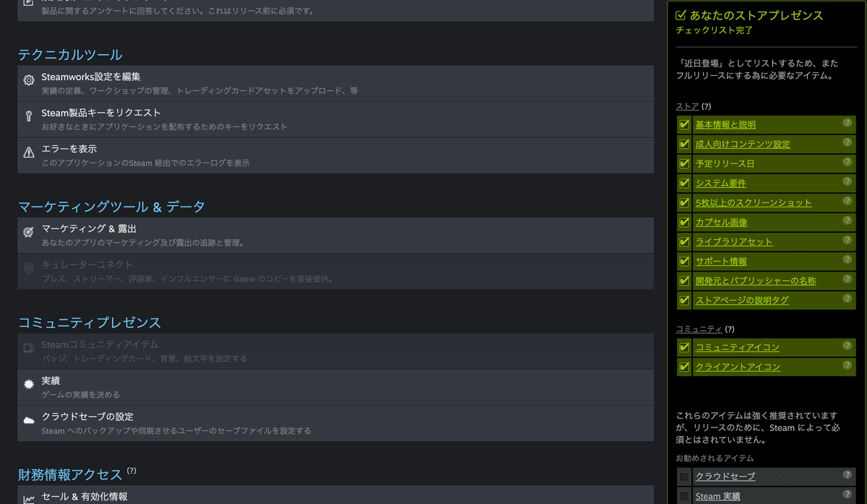
Task: Click the help icon for ストアページの説明タグ
Action: (x=847, y=298)
